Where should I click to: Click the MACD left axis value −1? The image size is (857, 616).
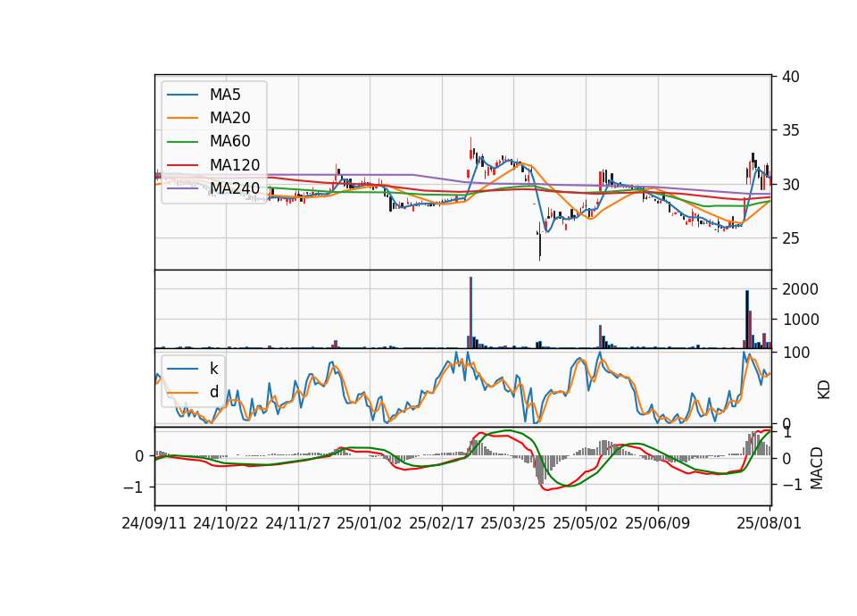[133, 487]
